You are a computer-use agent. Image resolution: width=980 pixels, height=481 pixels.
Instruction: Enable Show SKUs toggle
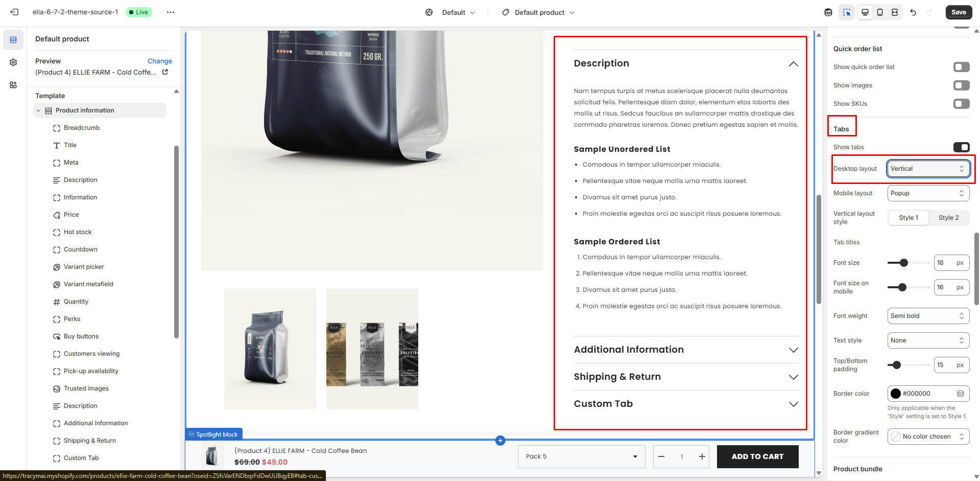tap(961, 104)
